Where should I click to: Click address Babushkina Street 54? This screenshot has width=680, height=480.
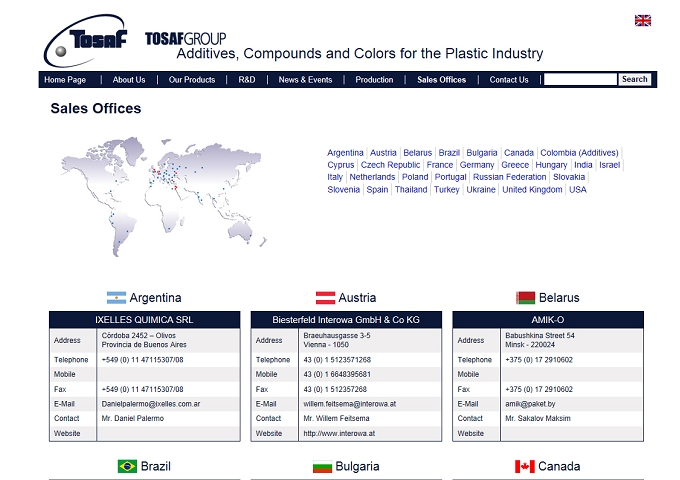coord(539,336)
